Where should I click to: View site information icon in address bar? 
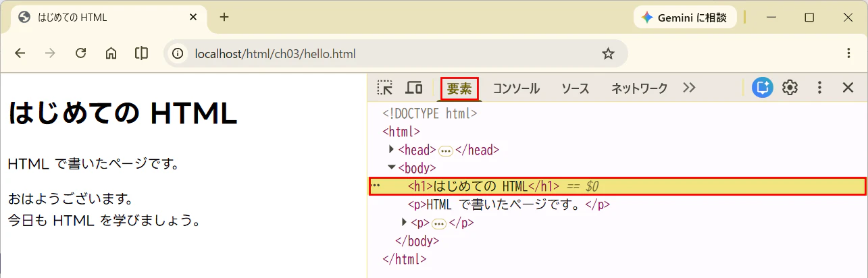point(178,54)
